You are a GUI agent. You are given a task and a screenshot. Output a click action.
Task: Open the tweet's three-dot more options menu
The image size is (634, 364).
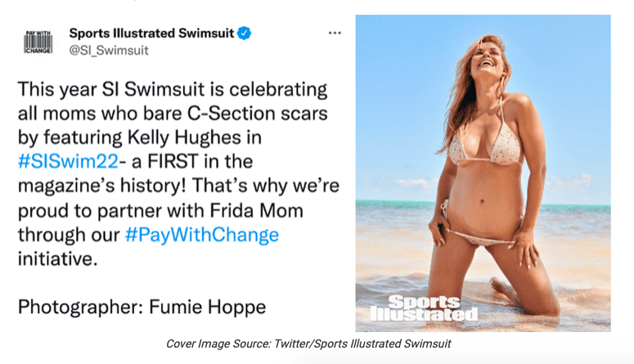tap(335, 34)
